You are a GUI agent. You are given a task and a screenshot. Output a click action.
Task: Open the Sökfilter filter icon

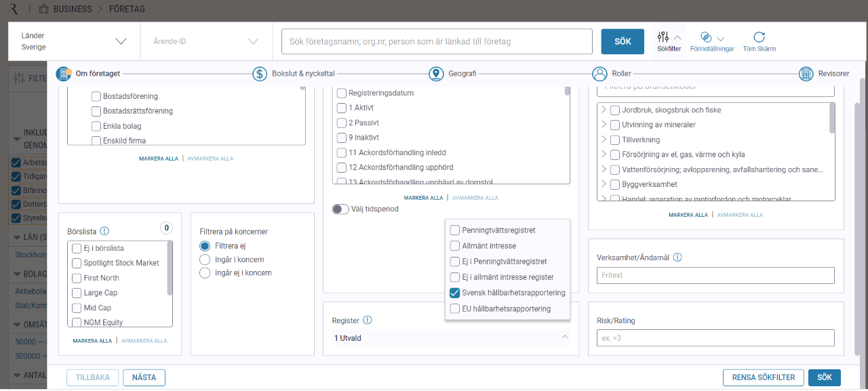(x=663, y=37)
